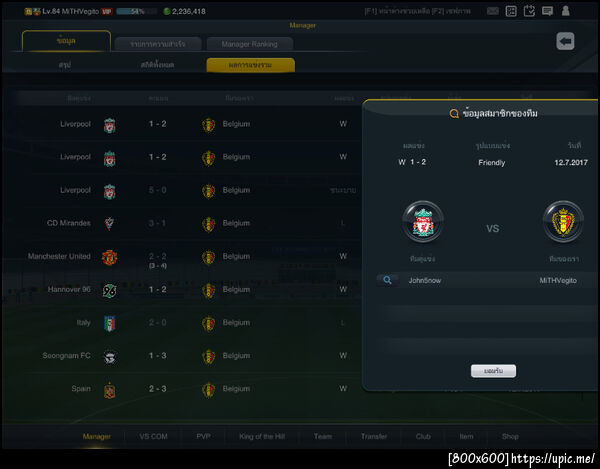600x469 pixels.
Task: Open the King of the Hill menu
Action: (262, 436)
